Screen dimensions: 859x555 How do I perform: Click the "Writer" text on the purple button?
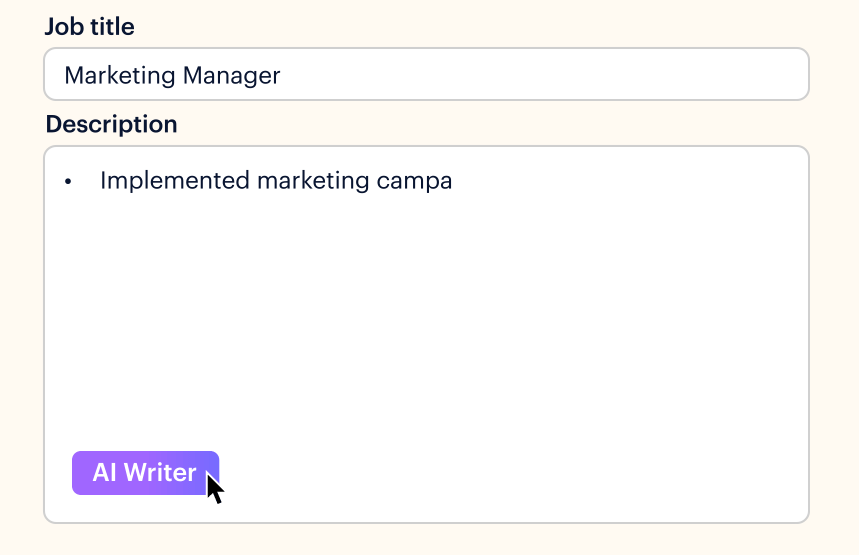coord(160,472)
